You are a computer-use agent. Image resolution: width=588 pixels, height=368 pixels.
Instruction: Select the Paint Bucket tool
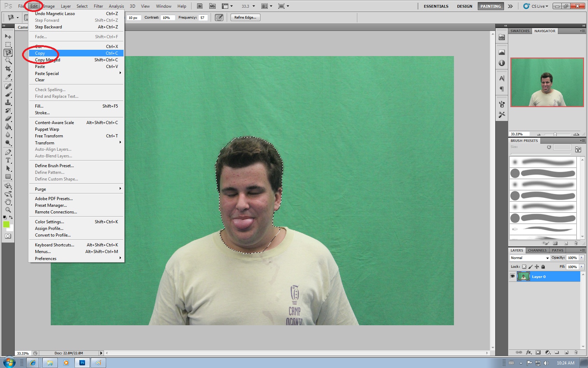[x=8, y=127]
